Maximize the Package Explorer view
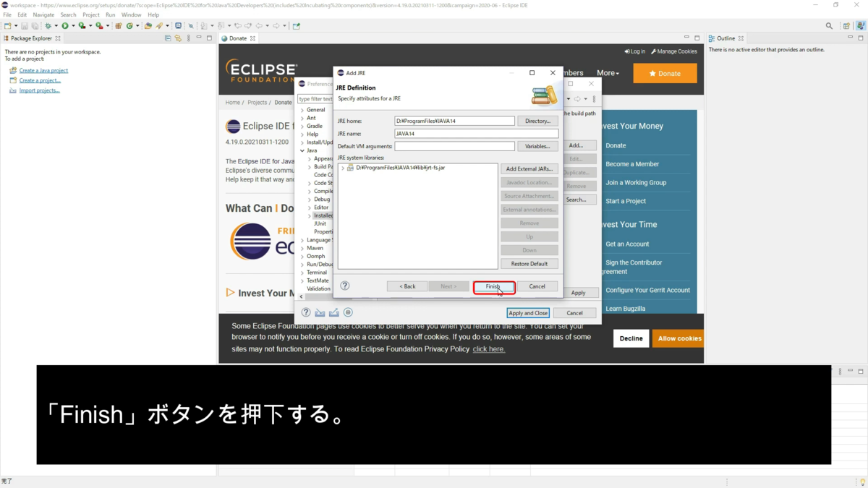868x488 pixels. click(209, 38)
